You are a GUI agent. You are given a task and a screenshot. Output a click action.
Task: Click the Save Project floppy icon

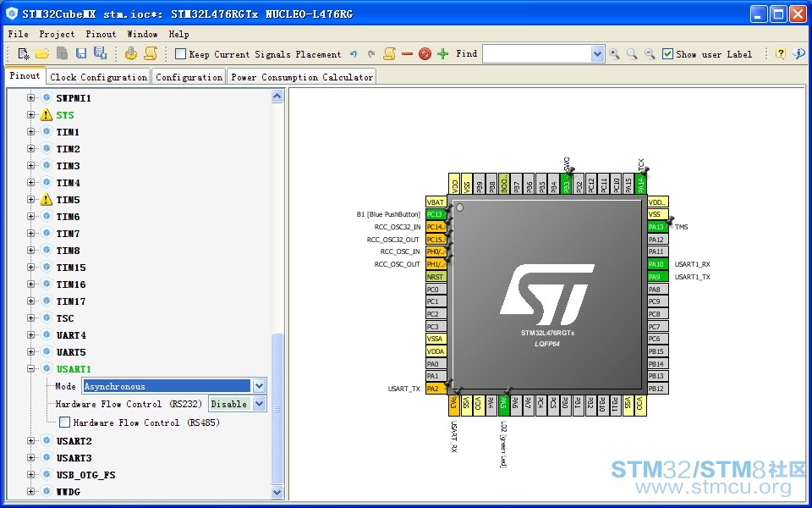81,53
